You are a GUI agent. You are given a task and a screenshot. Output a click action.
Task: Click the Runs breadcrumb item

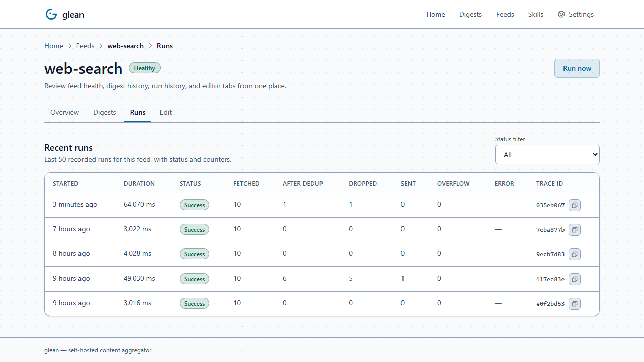click(x=165, y=46)
